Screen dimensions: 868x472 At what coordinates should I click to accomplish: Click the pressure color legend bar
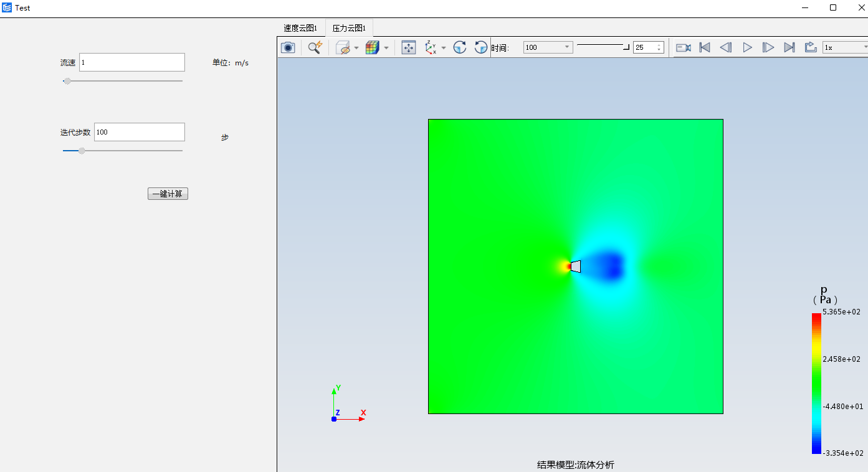(x=816, y=383)
